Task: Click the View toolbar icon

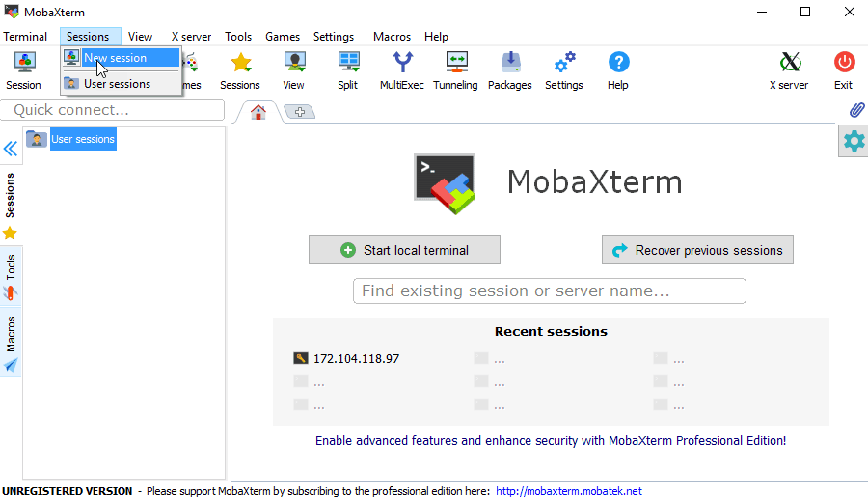Action: (293, 70)
